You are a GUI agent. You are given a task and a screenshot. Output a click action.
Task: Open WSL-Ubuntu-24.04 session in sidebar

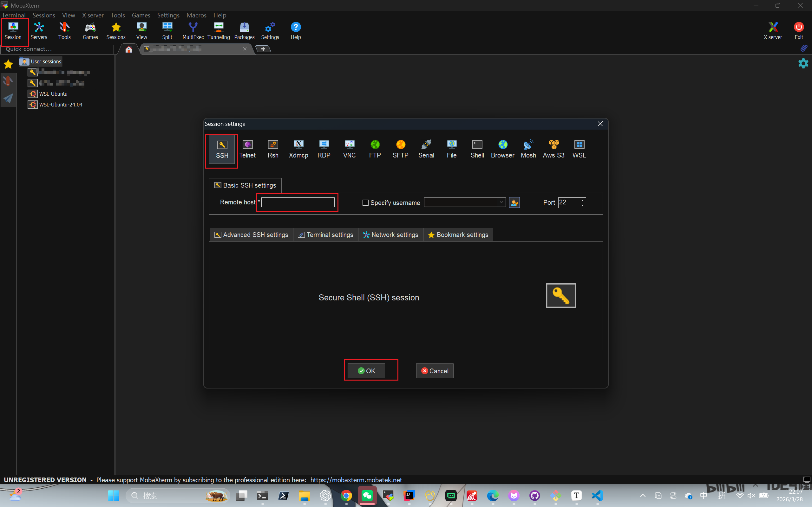pos(60,105)
